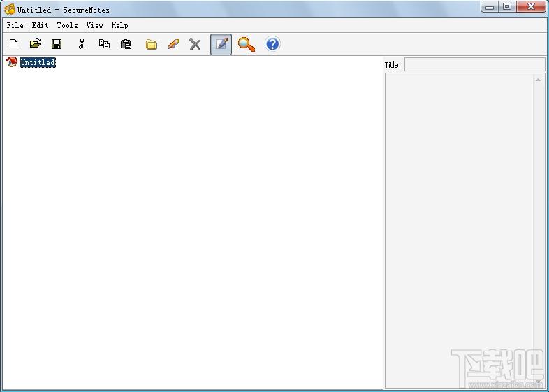Open the View menu
This screenshot has width=549, height=392.
point(94,26)
